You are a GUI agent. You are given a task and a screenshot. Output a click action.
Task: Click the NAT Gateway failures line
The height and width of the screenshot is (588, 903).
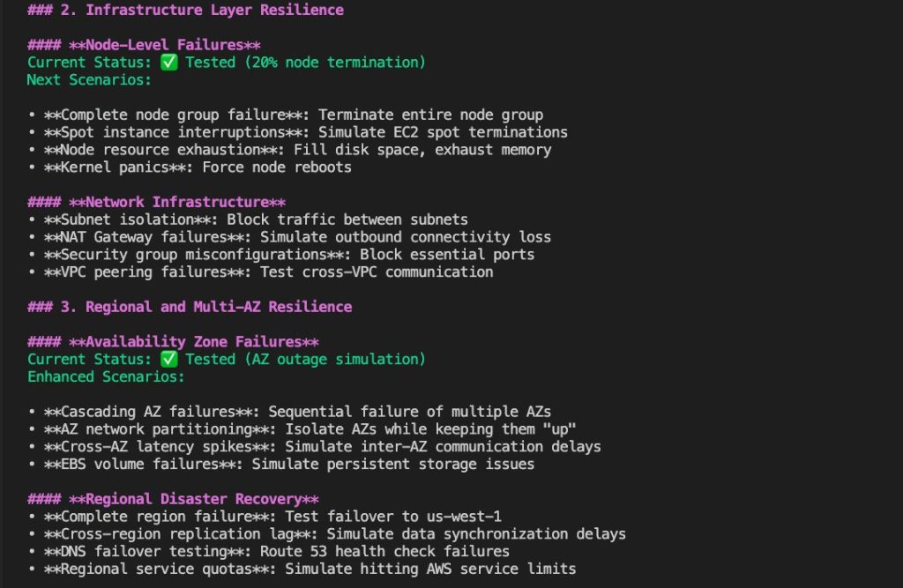(289, 237)
